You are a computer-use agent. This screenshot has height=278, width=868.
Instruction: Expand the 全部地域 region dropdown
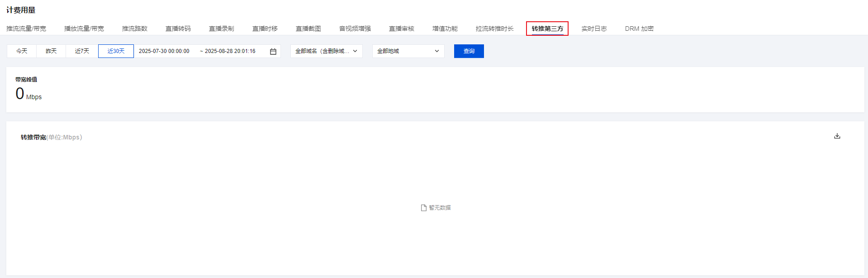(x=408, y=51)
